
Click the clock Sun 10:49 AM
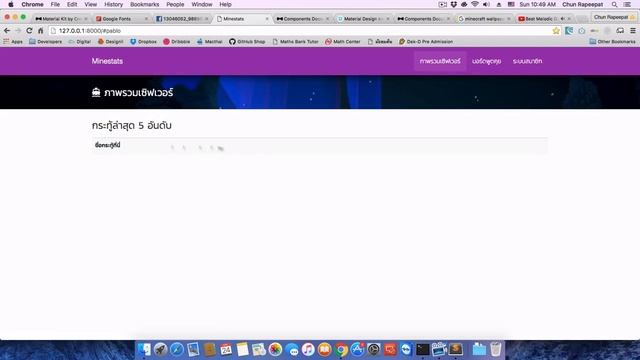point(537,4)
